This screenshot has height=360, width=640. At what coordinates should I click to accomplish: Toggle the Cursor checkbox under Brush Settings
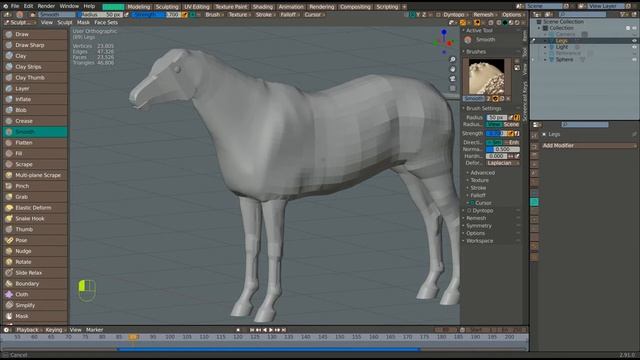point(473,203)
